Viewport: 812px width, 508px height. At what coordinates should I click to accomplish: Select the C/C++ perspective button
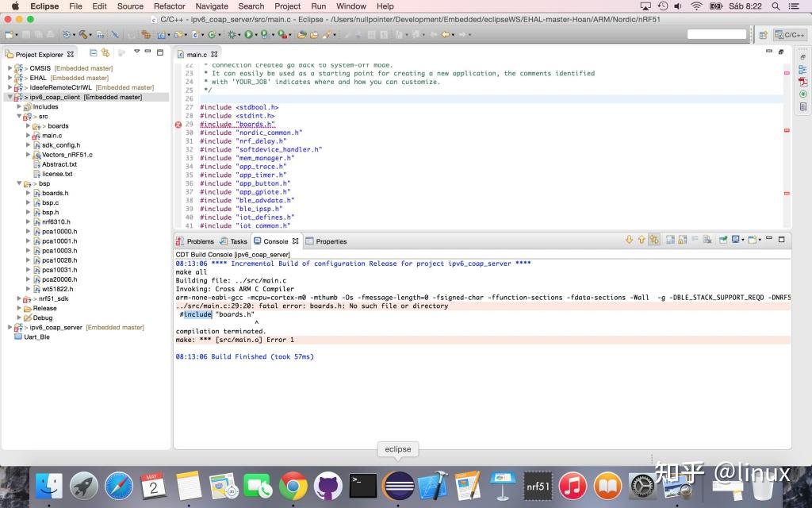click(x=790, y=35)
